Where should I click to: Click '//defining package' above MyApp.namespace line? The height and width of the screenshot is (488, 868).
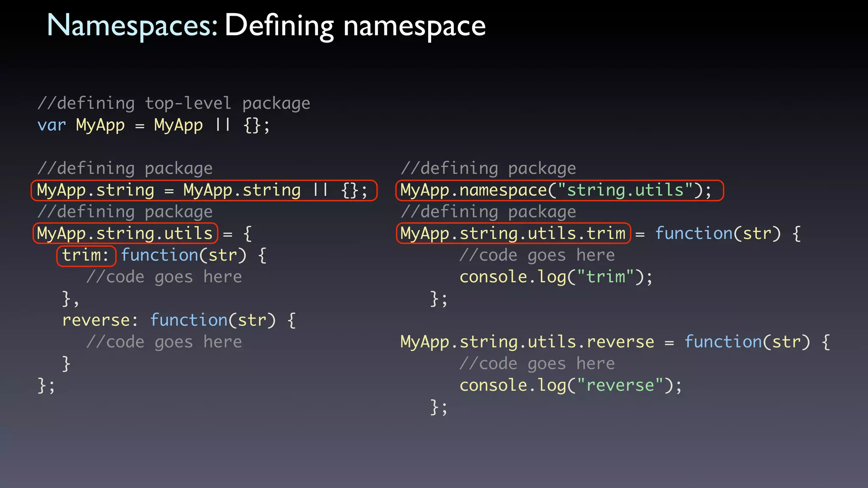(x=488, y=169)
